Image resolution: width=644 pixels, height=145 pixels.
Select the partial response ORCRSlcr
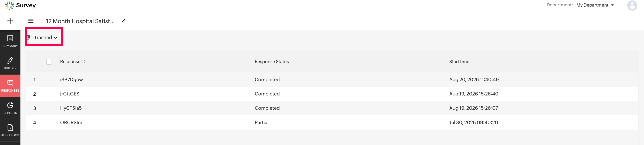pyautogui.click(x=332, y=122)
